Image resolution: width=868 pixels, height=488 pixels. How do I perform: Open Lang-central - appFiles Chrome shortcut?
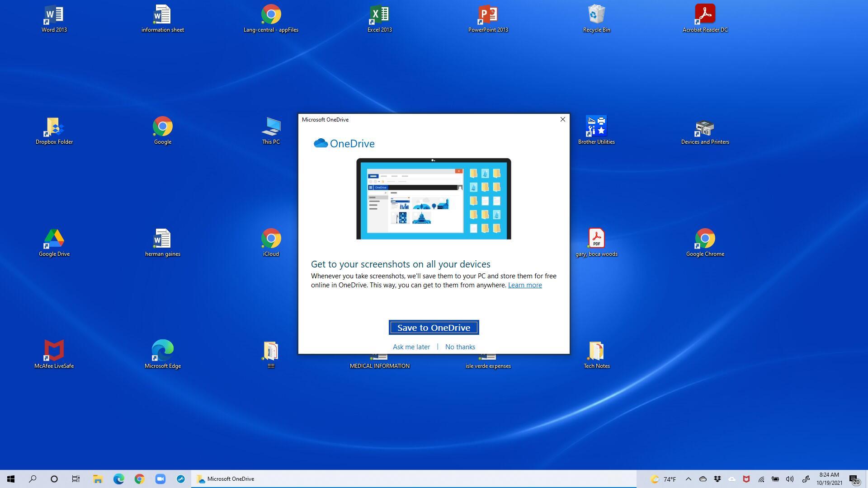[x=271, y=19]
